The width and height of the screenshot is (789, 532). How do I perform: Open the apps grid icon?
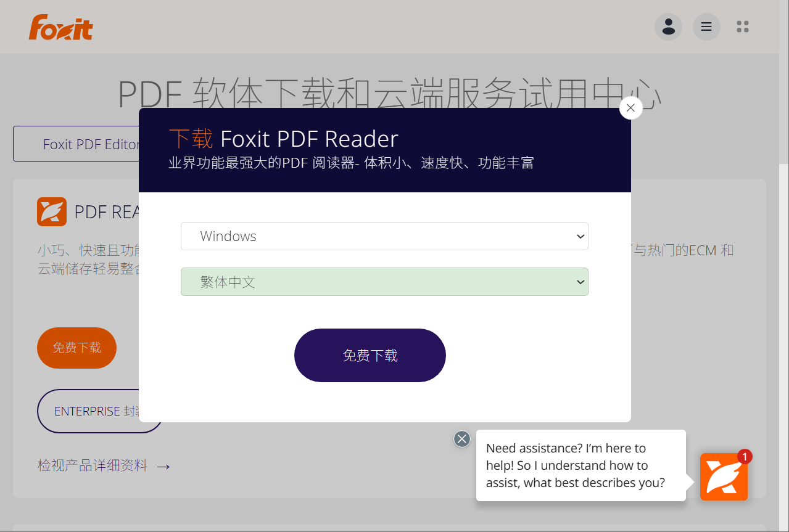(743, 27)
